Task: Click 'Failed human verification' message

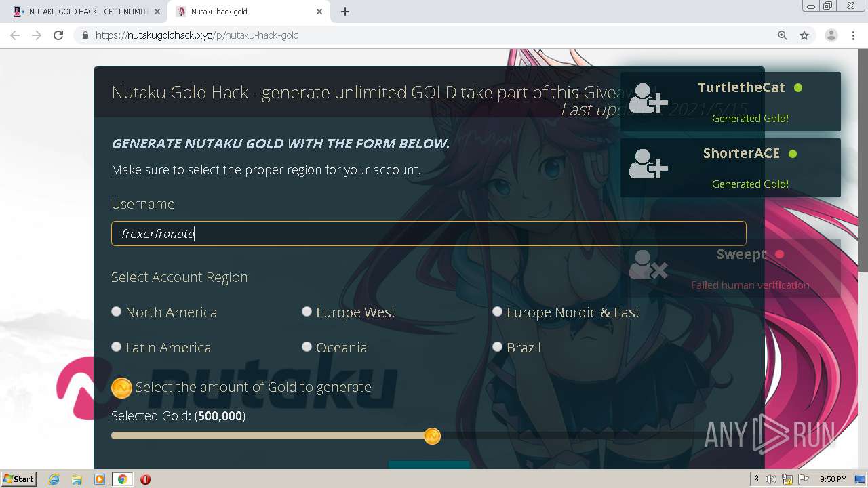Action: tap(750, 285)
